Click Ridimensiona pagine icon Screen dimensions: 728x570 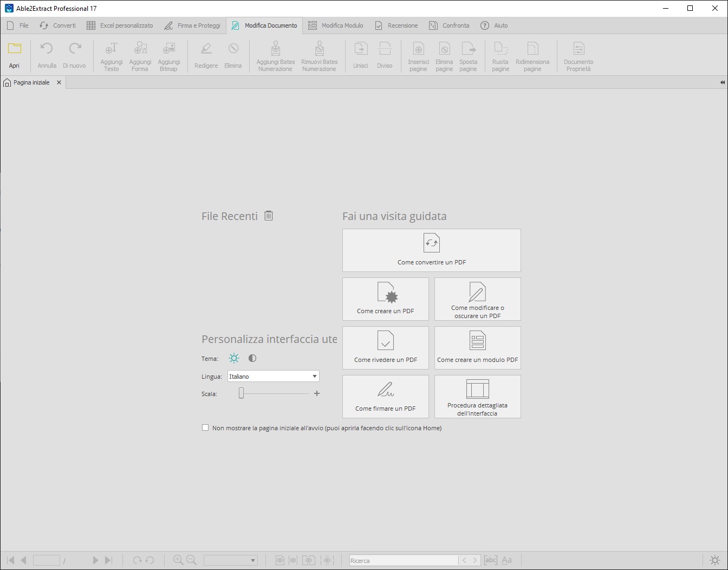point(532,49)
